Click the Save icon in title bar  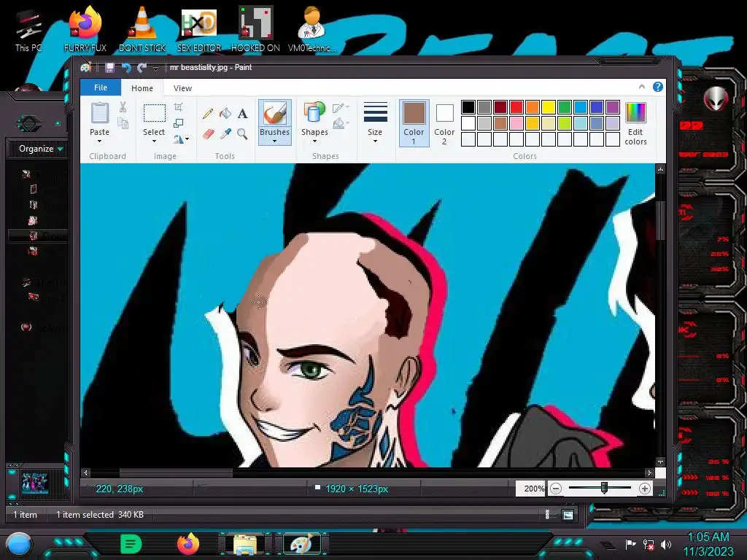click(109, 68)
